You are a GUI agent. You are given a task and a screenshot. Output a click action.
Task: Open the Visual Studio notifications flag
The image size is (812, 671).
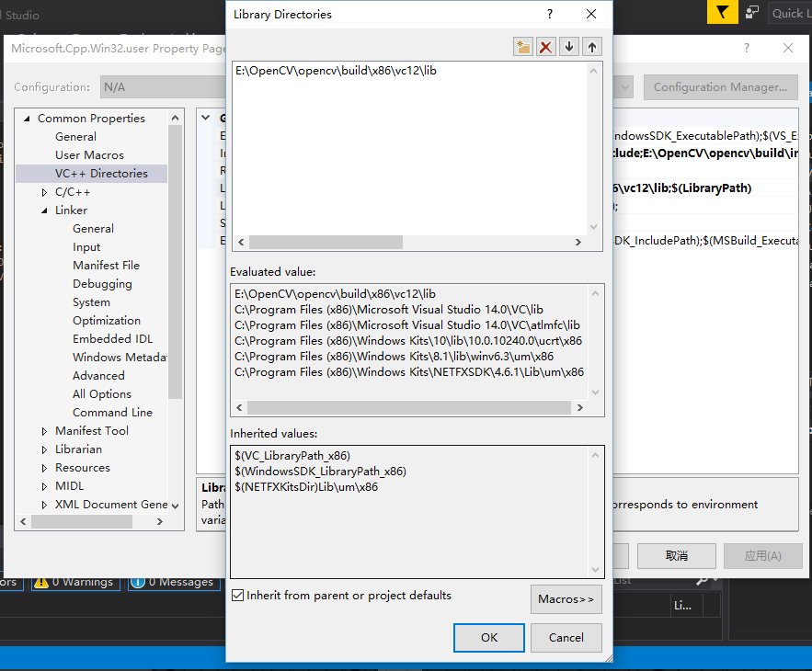point(722,12)
